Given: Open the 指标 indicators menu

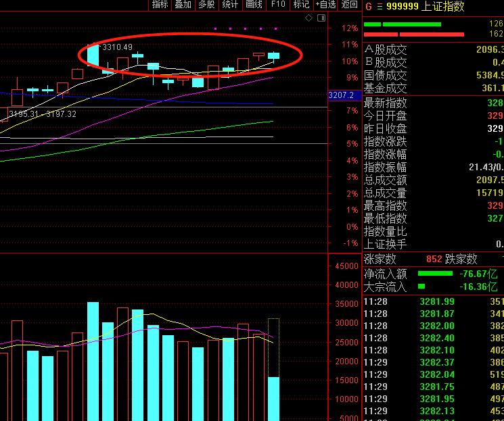Looking at the screenshot, I should click(160, 5).
